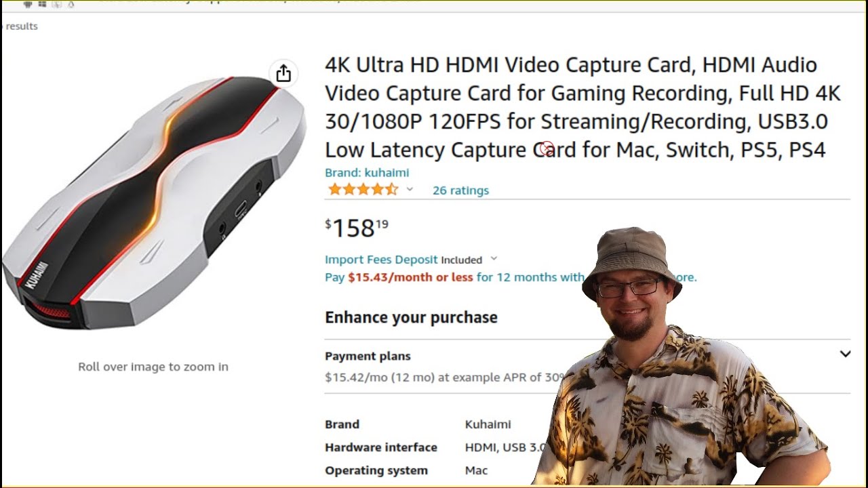Open the rating breakdown chevron beside stars
Viewport: 868px width, 488px height.
[410, 190]
